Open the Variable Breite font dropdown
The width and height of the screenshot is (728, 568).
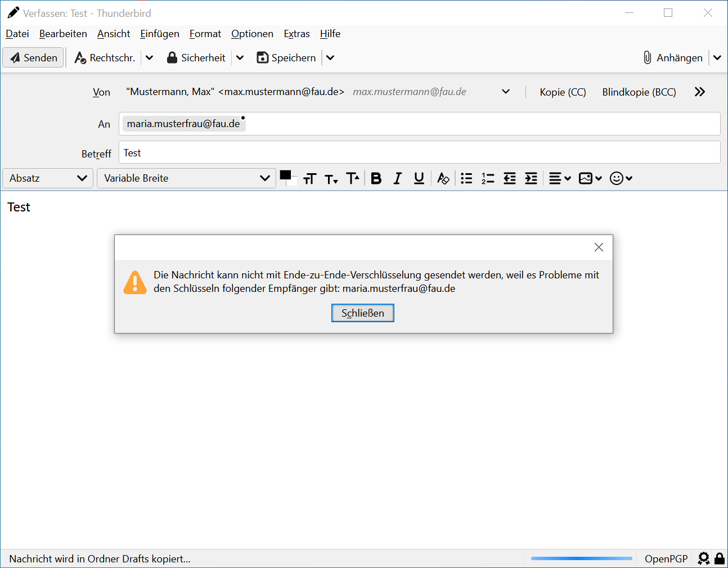186,178
